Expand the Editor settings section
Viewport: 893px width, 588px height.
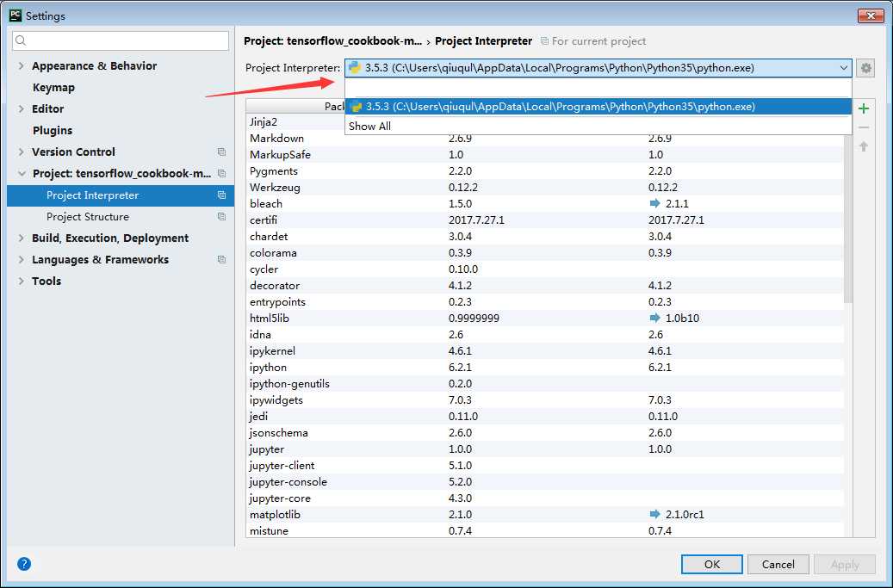[21, 108]
